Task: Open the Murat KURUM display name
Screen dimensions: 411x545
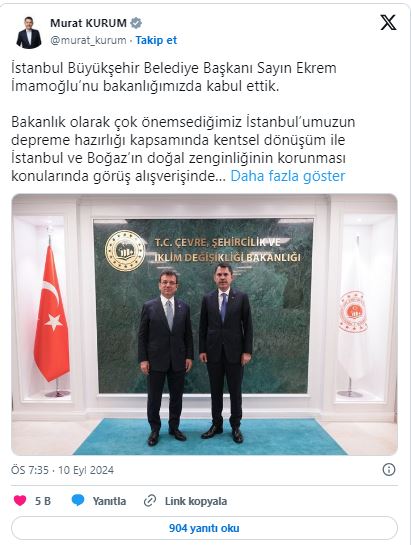Action: pyautogui.click(x=88, y=23)
